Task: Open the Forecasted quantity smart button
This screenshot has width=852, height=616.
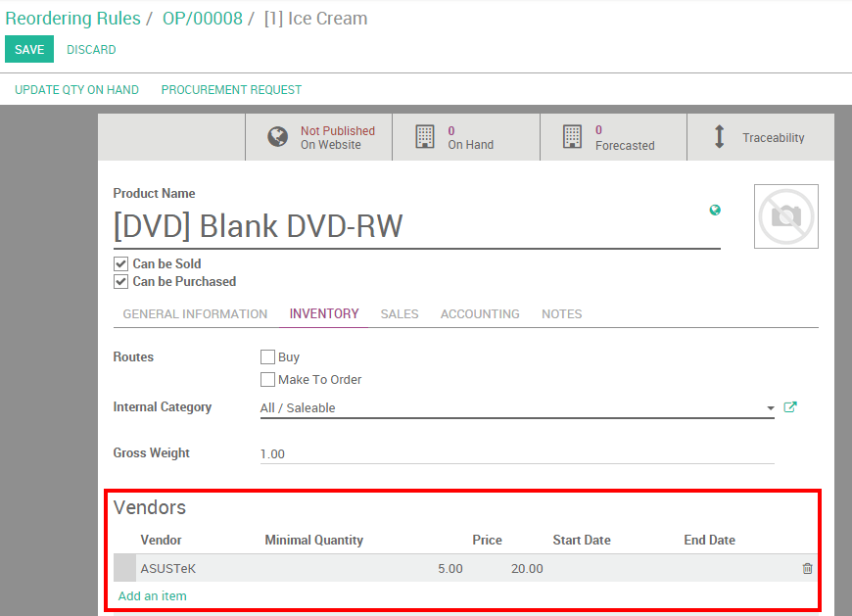Action: (572, 136)
